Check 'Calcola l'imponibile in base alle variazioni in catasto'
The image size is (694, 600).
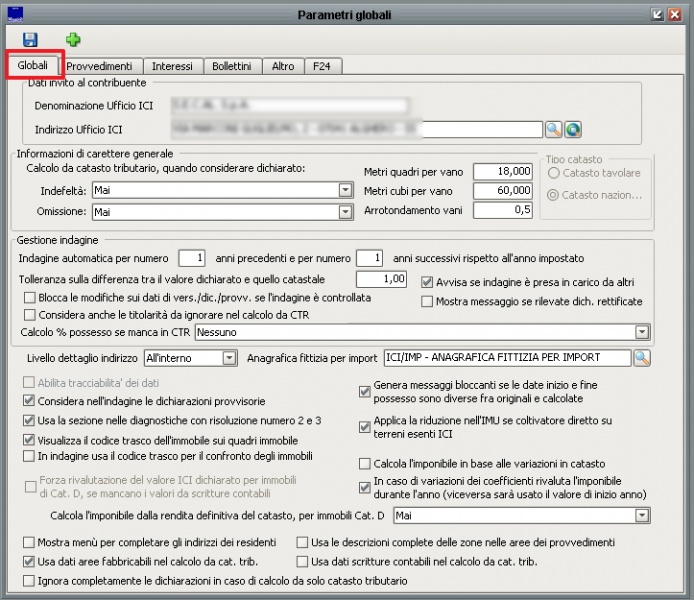(x=365, y=464)
